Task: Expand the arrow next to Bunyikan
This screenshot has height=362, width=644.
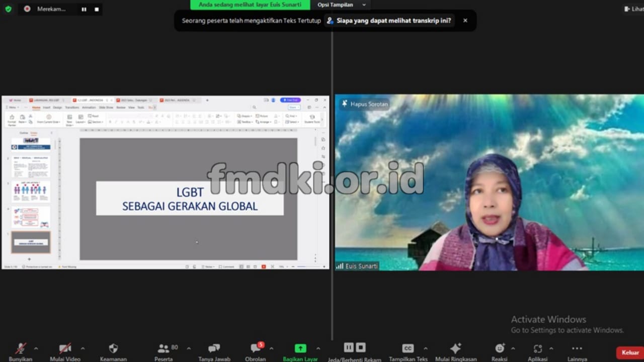Action: click(36, 348)
